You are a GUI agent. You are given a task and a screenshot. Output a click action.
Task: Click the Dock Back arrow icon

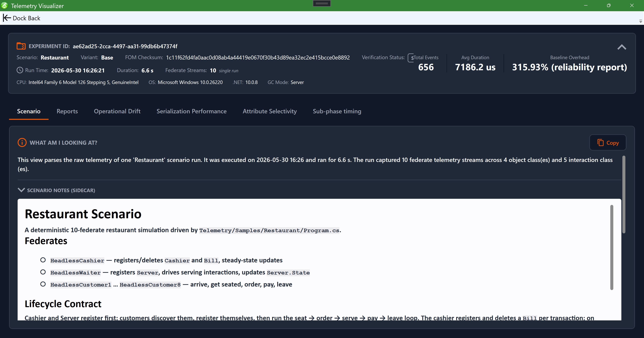pyautogui.click(x=7, y=18)
